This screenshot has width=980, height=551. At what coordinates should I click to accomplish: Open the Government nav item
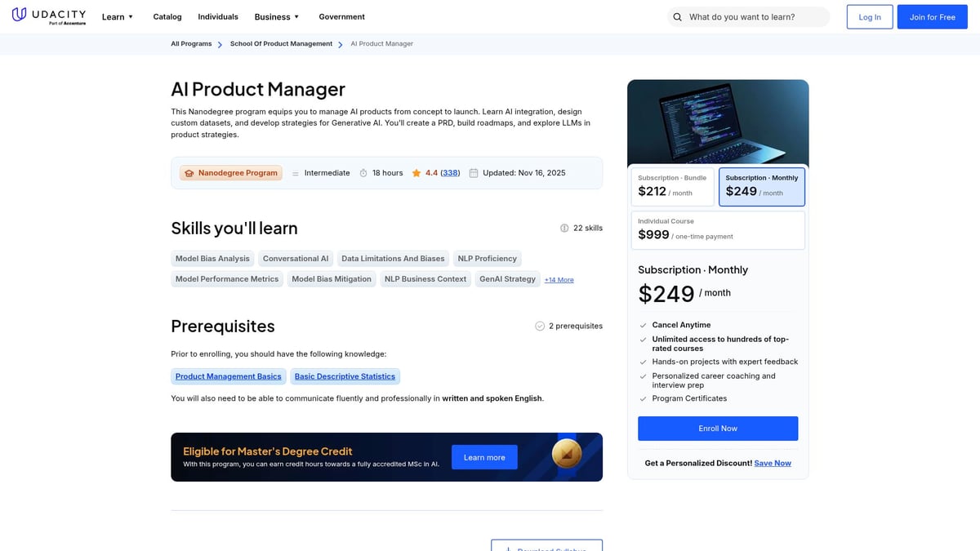click(341, 16)
